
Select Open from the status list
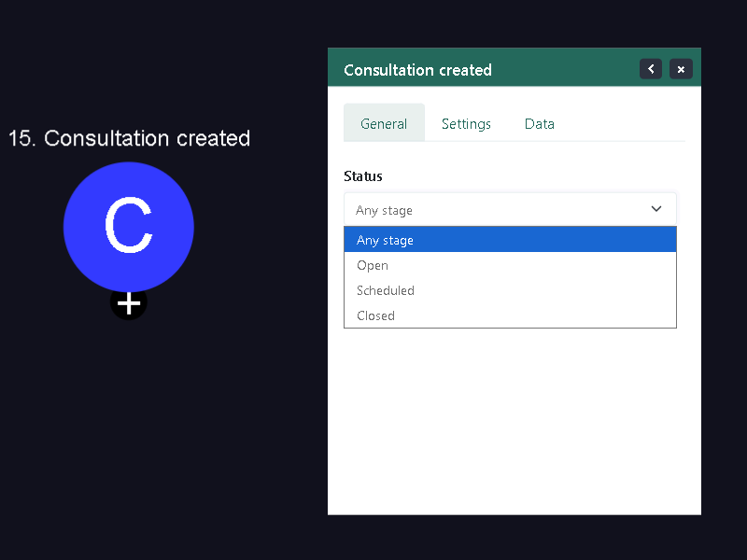(510, 265)
